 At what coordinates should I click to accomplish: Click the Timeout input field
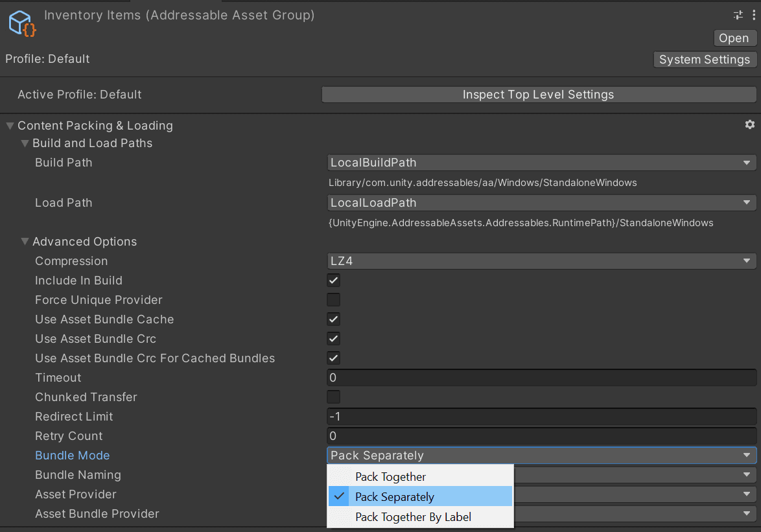point(541,378)
